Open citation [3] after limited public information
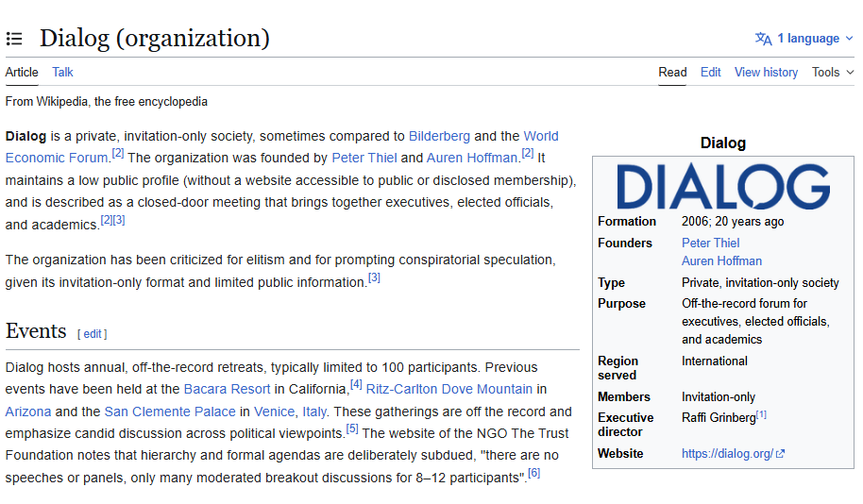Screen dimensions: 863x504 point(374,277)
